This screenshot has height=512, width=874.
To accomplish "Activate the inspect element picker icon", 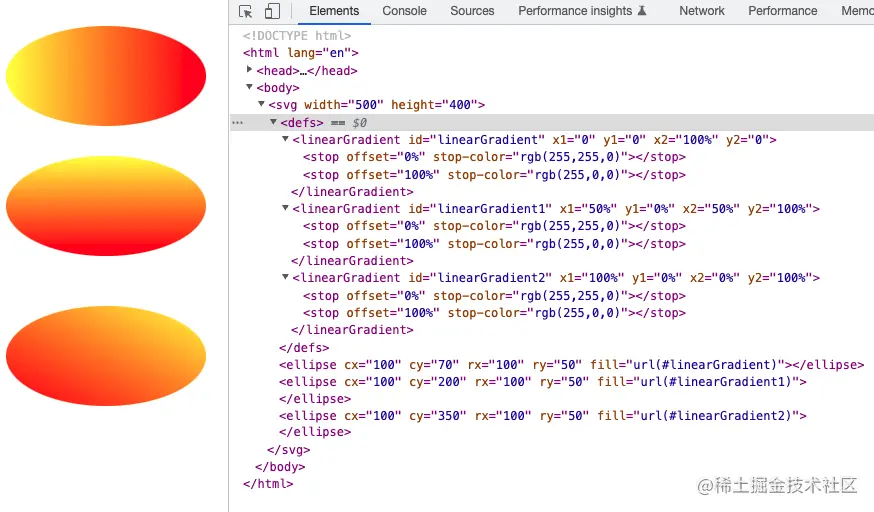I will [x=245, y=11].
